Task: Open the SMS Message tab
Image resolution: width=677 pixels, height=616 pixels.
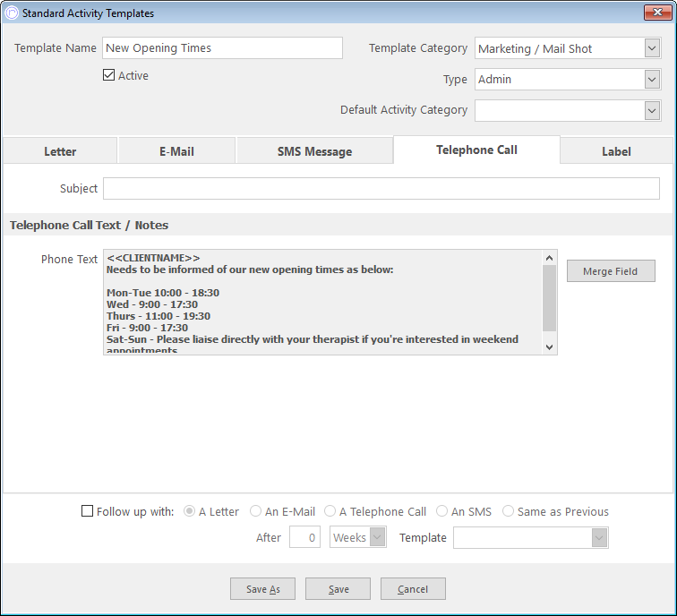Action: tap(314, 151)
